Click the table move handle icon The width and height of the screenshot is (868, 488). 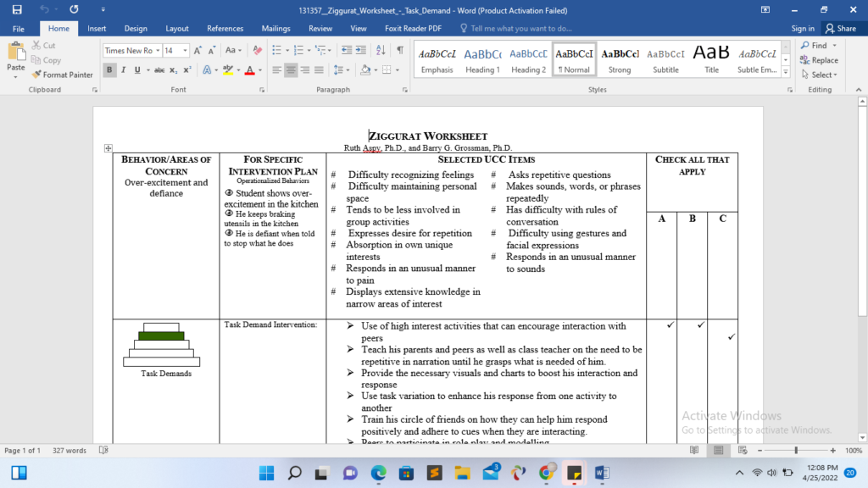pyautogui.click(x=108, y=147)
